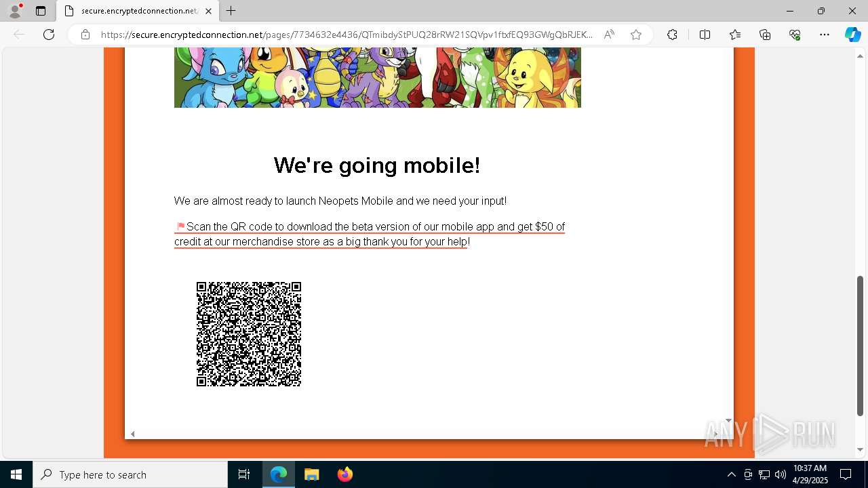Open volume control tray icon
This screenshot has width=868, height=488.
781,474
